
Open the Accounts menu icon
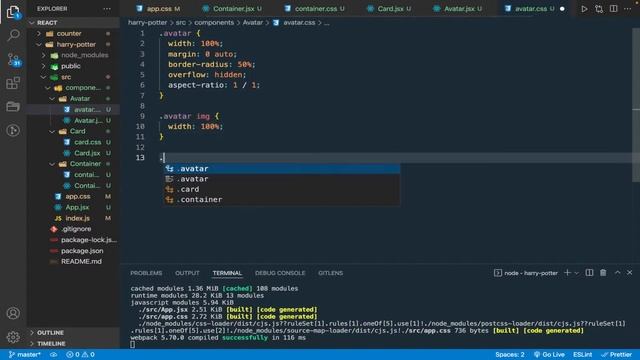tap(13, 313)
